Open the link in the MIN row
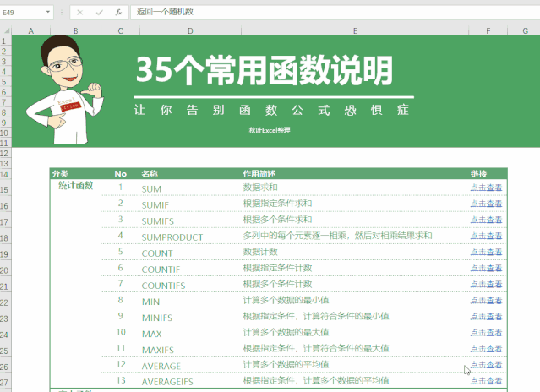540x392 pixels. point(486,301)
